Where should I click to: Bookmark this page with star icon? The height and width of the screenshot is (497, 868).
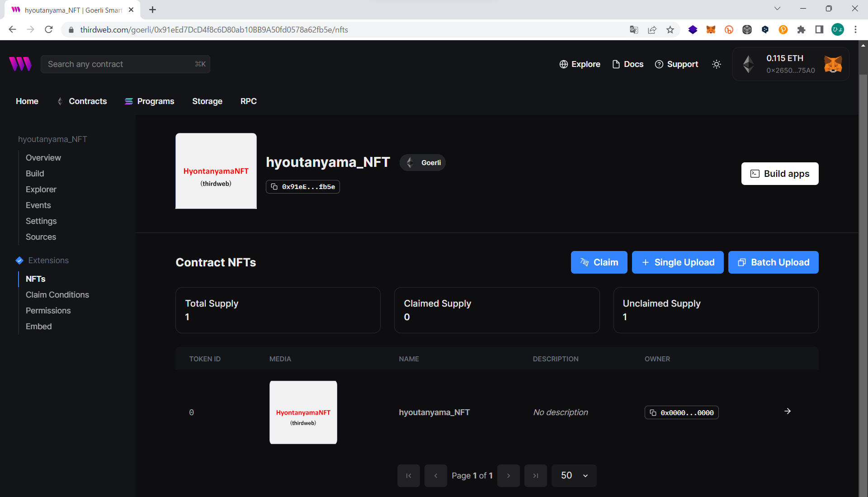(x=670, y=30)
